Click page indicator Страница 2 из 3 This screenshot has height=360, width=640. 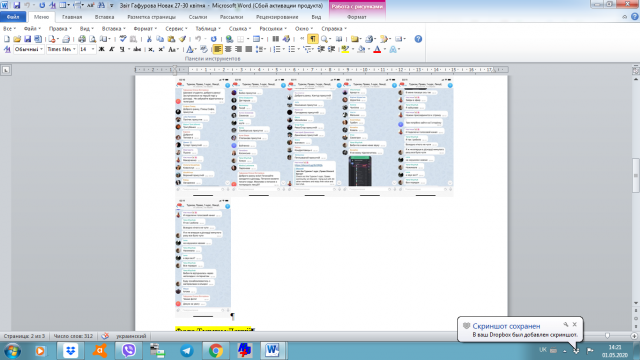pyautogui.click(x=24, y=336)
